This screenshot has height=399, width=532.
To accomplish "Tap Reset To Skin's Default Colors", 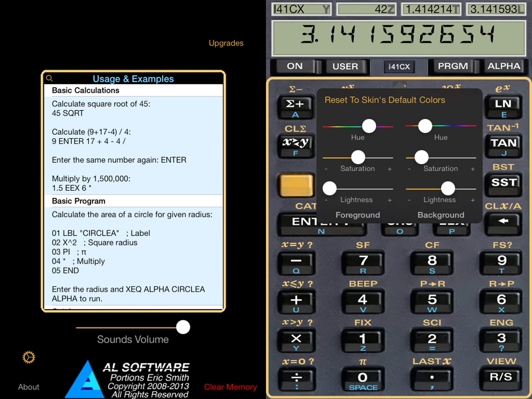I will click(x=385, y=100).
